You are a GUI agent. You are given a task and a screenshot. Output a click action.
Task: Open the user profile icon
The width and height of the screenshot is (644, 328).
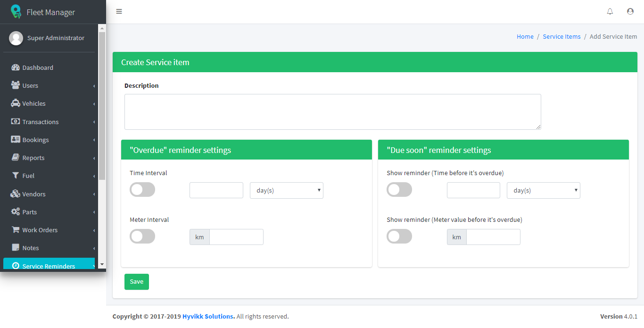point(630,11)
